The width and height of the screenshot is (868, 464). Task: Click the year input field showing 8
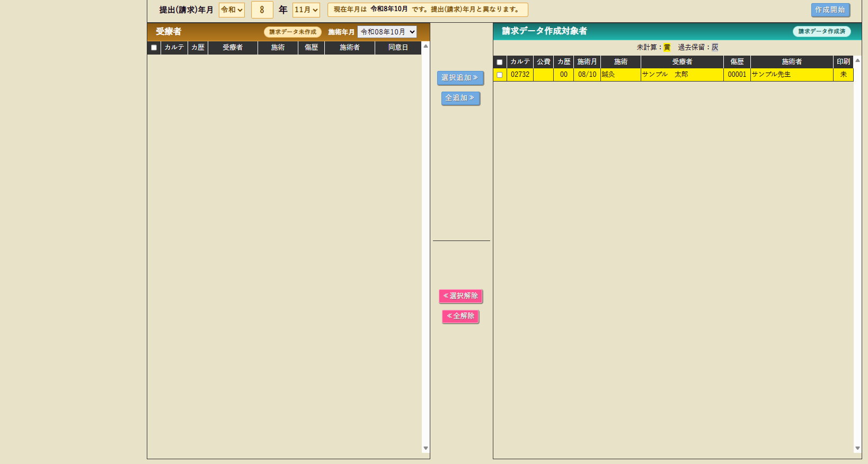262,10
